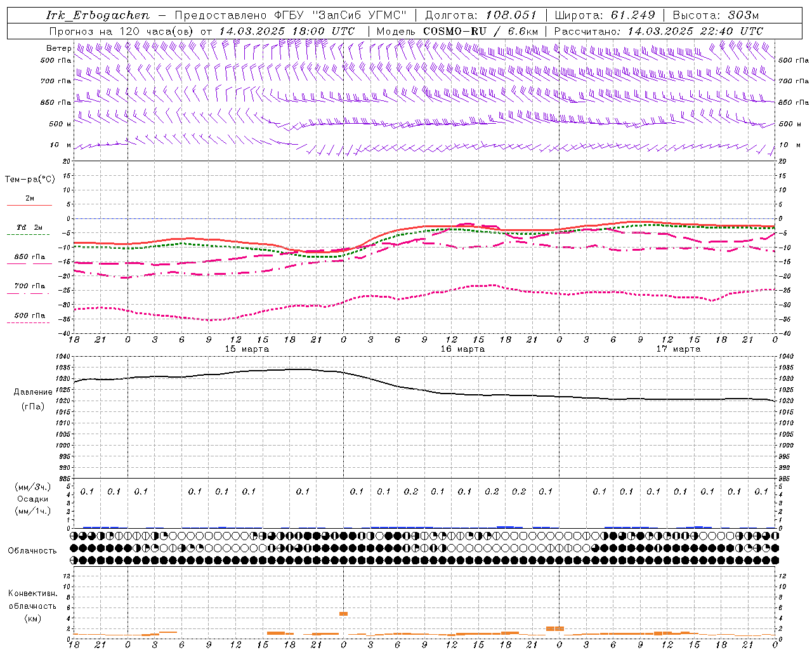This screenshot has height=650, width=812.
Task: Select the "Давление" pressure panel label
Action: (x=33, y=392)
